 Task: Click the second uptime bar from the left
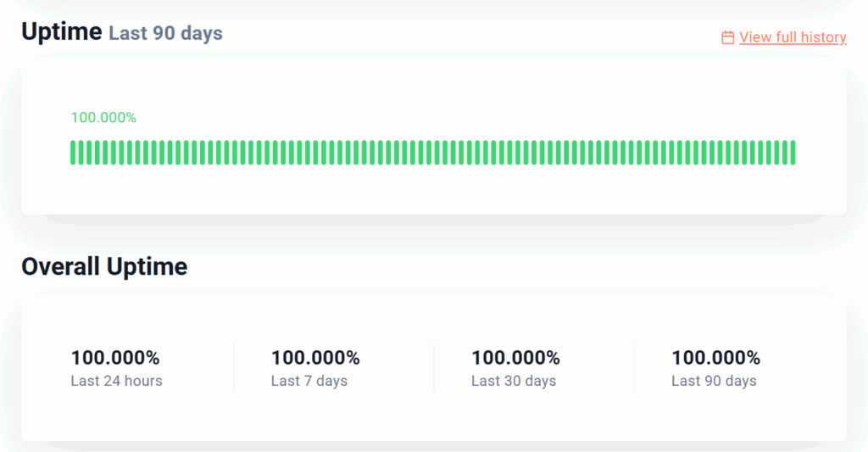(x=81, y=153)
